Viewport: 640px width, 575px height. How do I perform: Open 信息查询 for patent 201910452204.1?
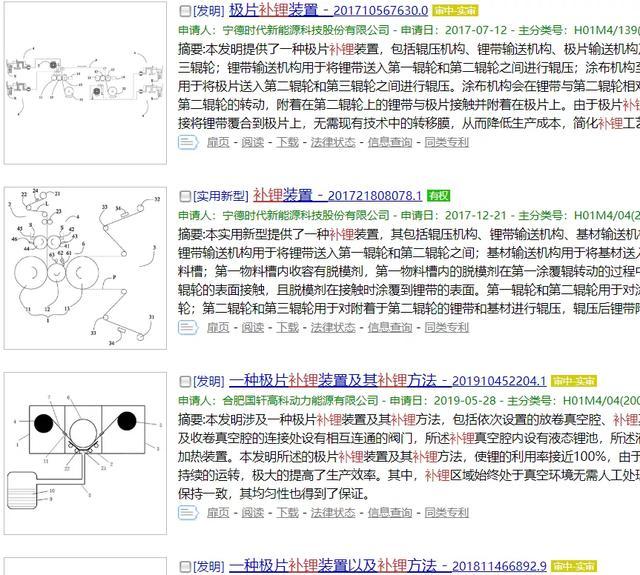point(390,512)
